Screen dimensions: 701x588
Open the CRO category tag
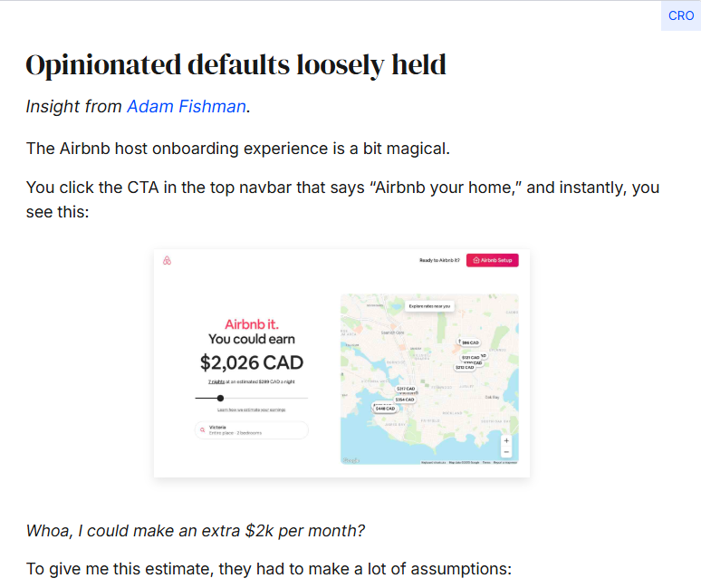[x=681, y=15]
